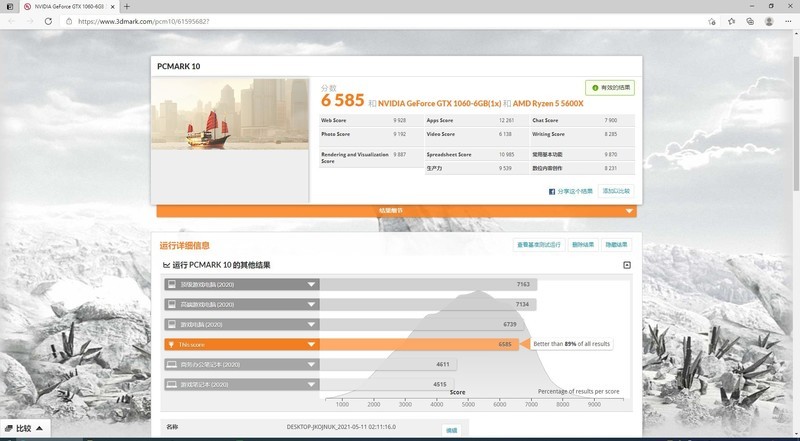
Task: Click the chart icon beside PCMARK 10 heading
Action: pos(166,265)
